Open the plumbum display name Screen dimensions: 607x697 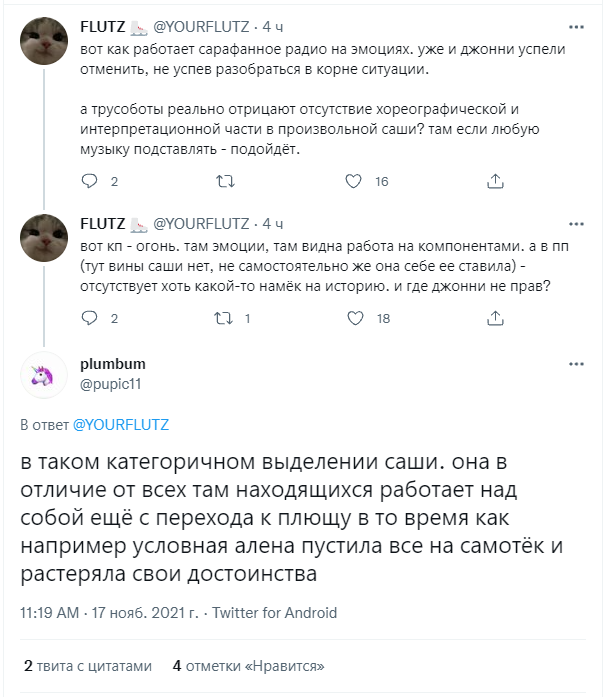pos(112,364)
